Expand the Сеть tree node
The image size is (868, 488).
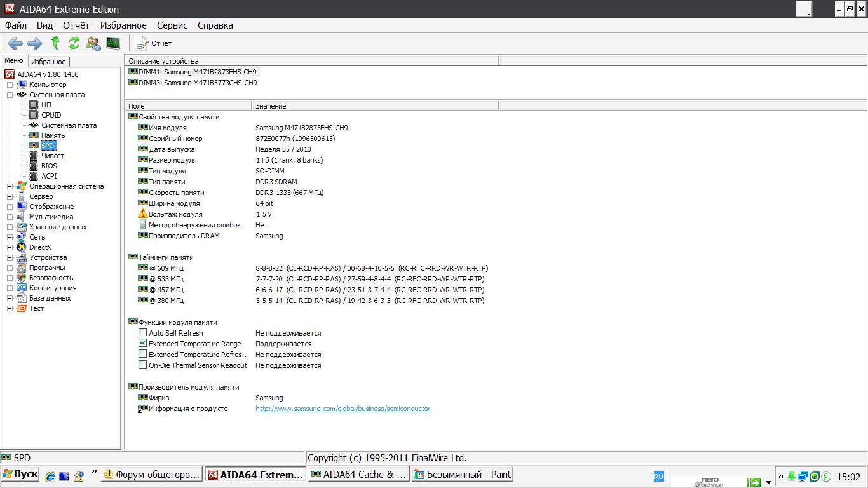[x=10, y=237]
